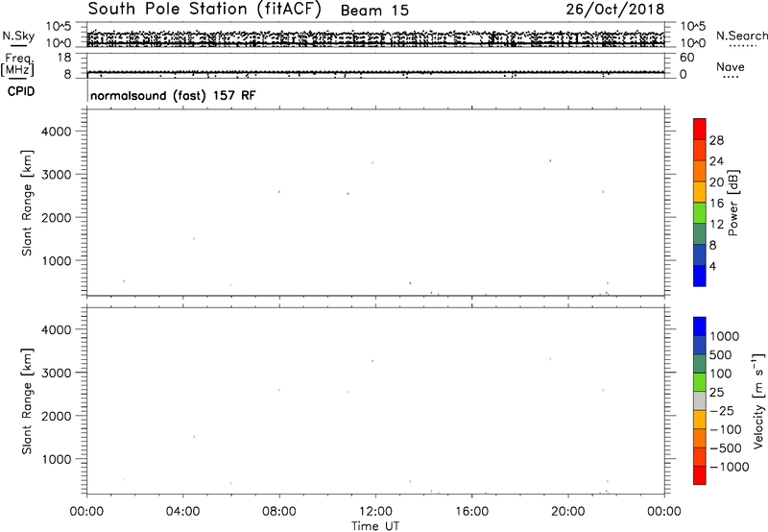Image resolution: width=768 pixels, height=532 pixels.
Task: Click the 'CPID' label
Action: pyautogui.click(x=21, y=91)
